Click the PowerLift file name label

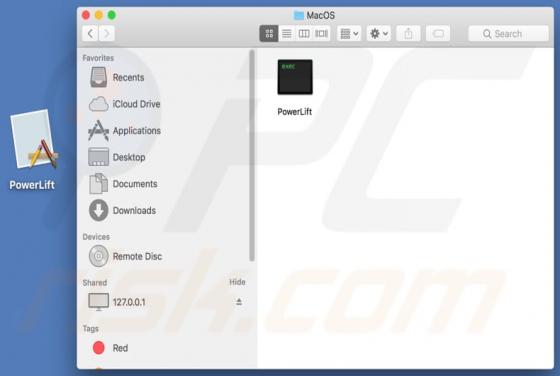click(x=295, y=112)
